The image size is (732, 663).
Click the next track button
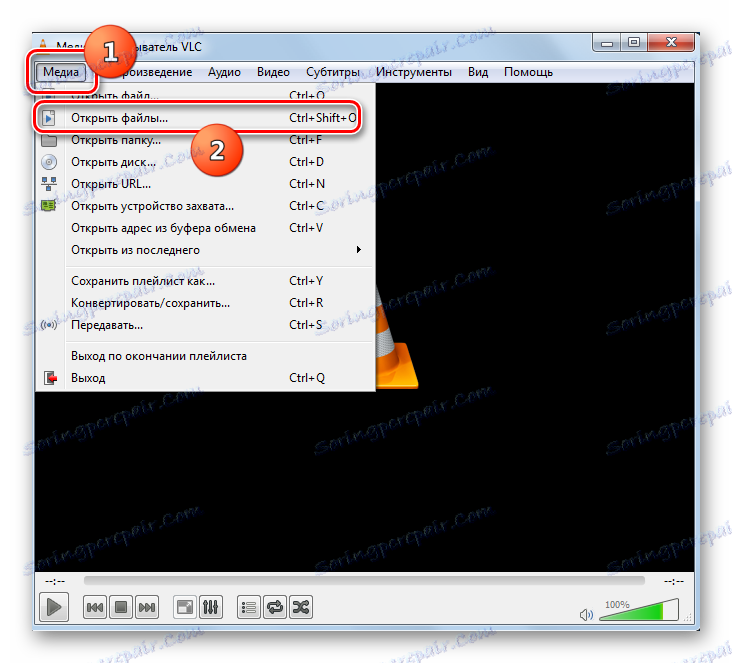coord(147,607)
